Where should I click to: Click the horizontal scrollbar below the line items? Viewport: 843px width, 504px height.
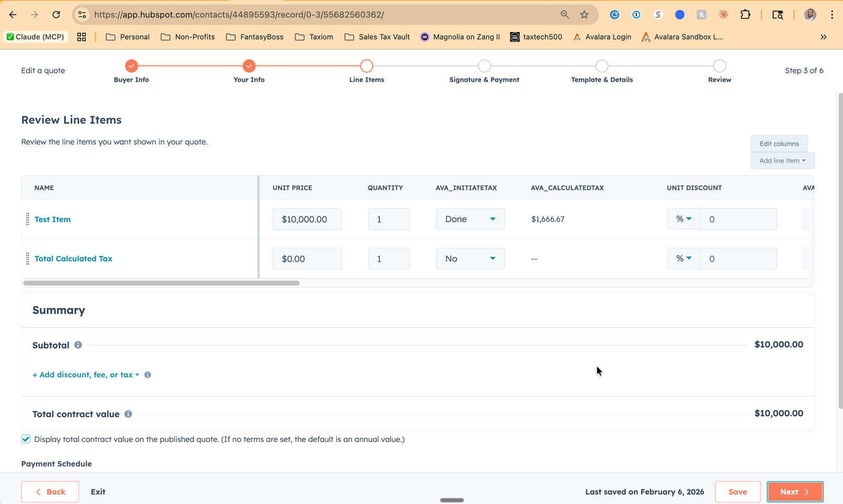click(x=161, y=283)
